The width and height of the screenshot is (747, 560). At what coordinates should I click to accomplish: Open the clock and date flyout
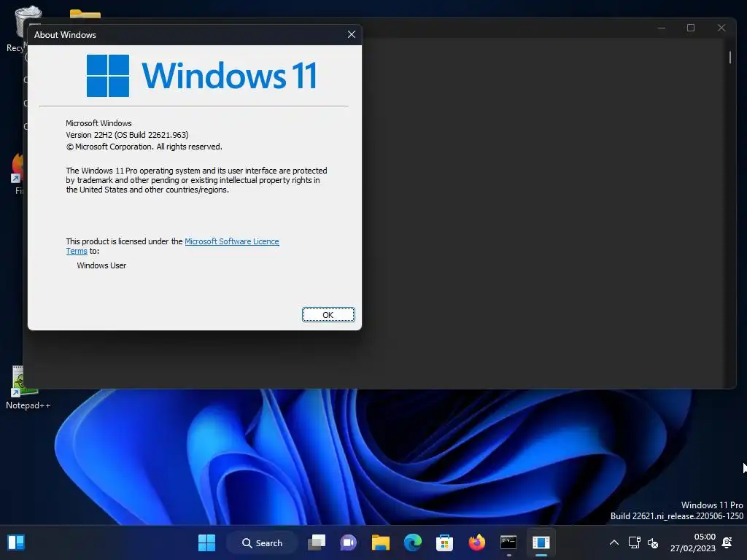[x=693, y=542]
